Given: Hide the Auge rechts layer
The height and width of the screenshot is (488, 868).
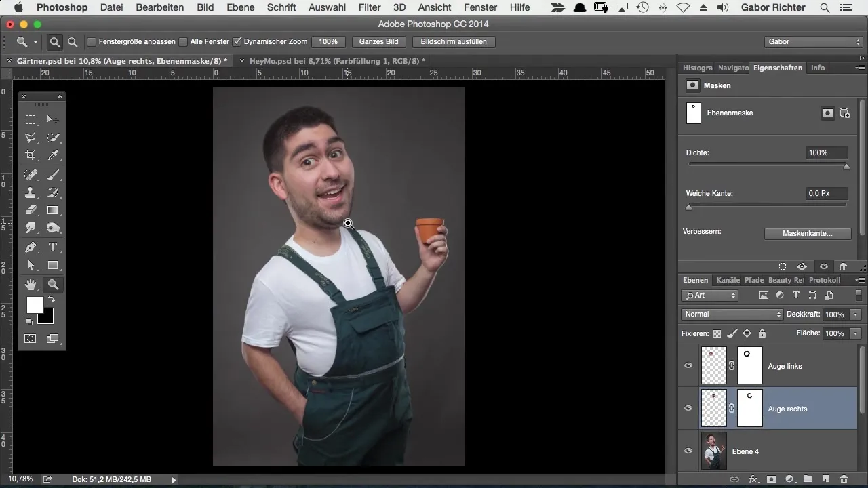Looking at the screenshot, I should [688, 409].
